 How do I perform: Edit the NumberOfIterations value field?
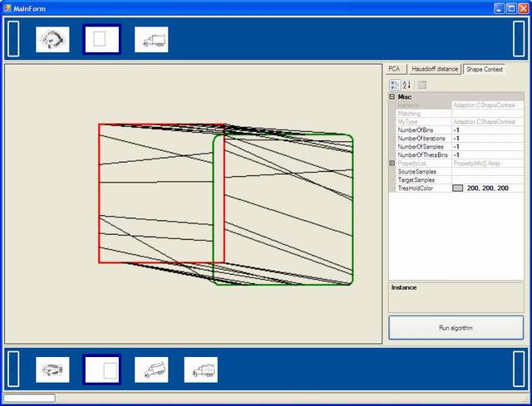tap(488, 139)
